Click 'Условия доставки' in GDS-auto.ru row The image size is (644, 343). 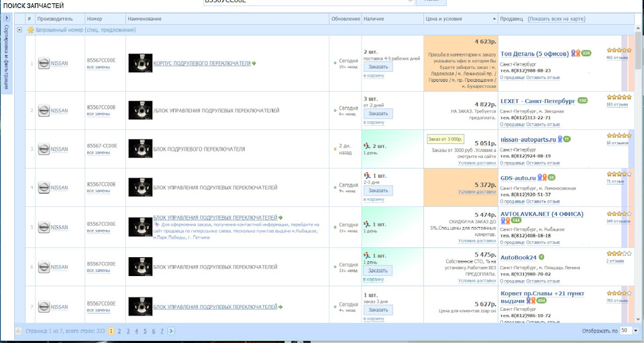(x=477, y=192)
